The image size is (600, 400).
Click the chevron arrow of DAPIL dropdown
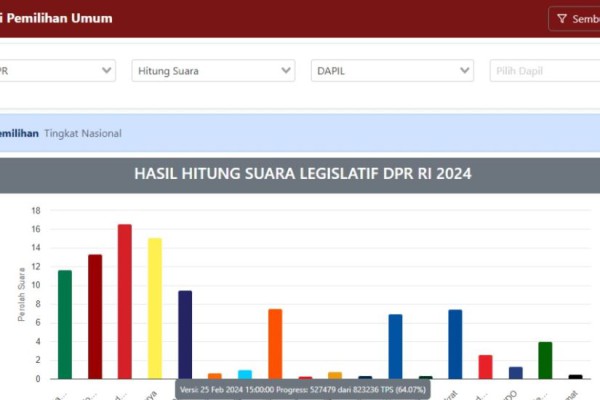465,70
